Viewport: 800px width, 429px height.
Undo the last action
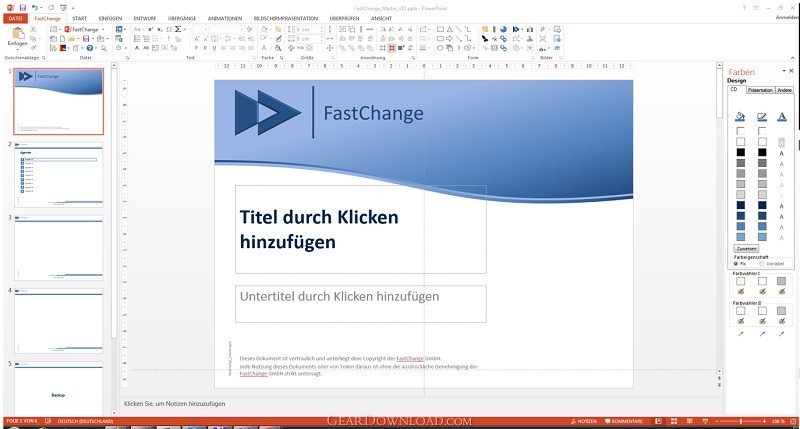click(x=34, y=8)
